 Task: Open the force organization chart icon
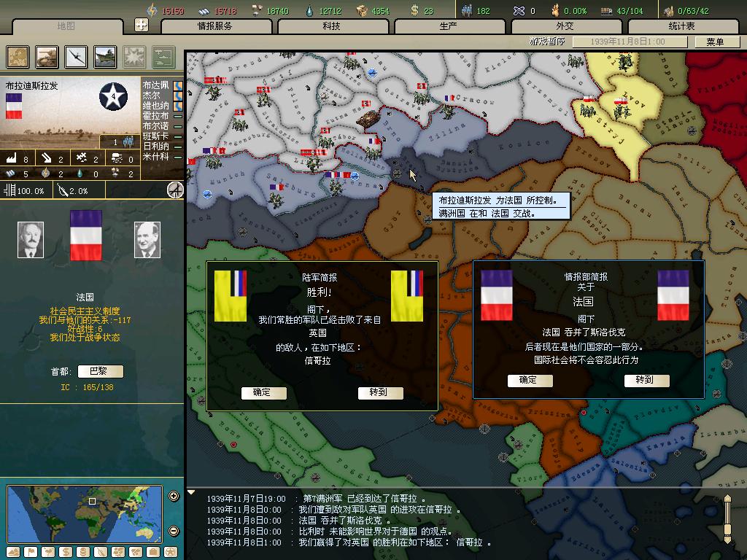coord(163,57)
